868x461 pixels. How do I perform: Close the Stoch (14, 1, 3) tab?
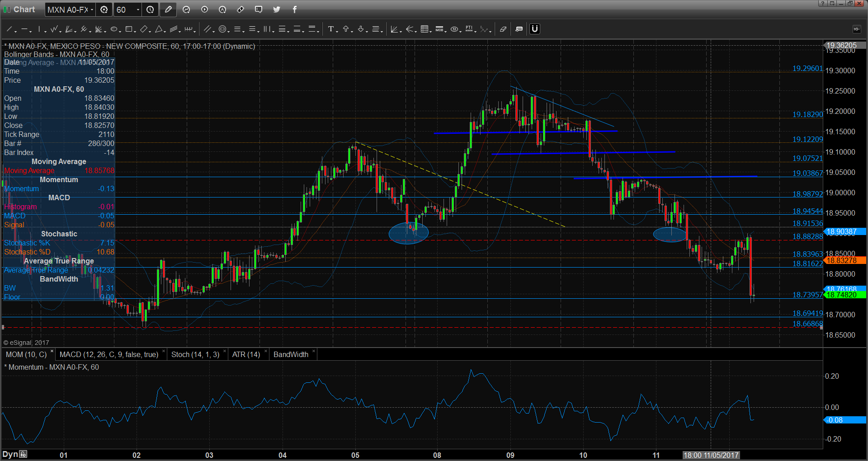coord(224,352)
